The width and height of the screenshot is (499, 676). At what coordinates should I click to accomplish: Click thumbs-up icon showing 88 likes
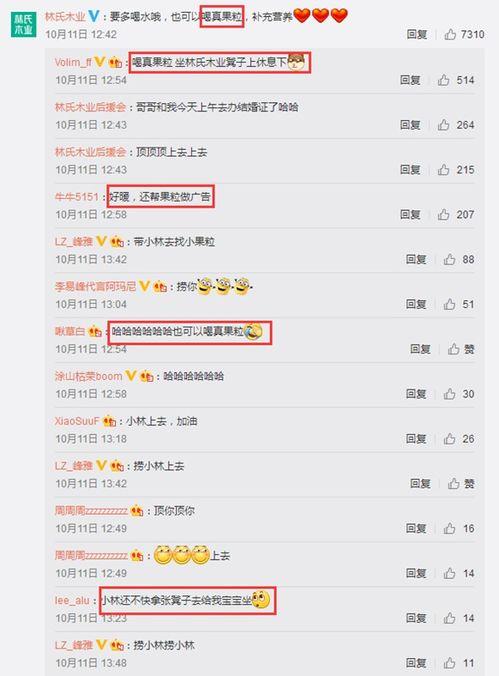(449, 259)
